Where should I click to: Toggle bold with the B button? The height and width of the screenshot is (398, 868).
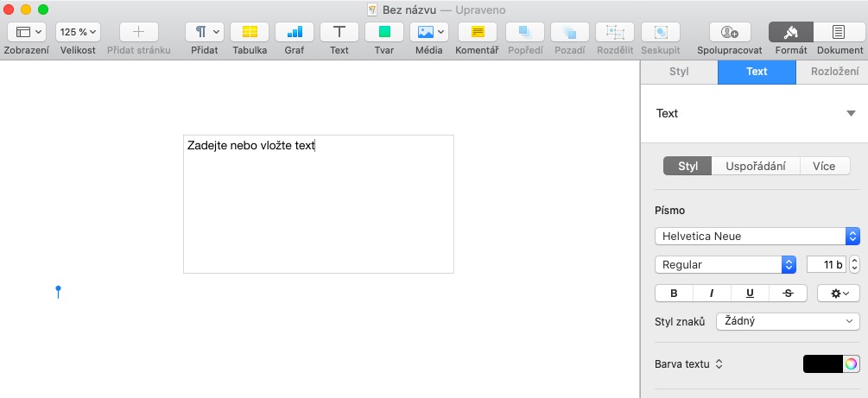[674, 294]
